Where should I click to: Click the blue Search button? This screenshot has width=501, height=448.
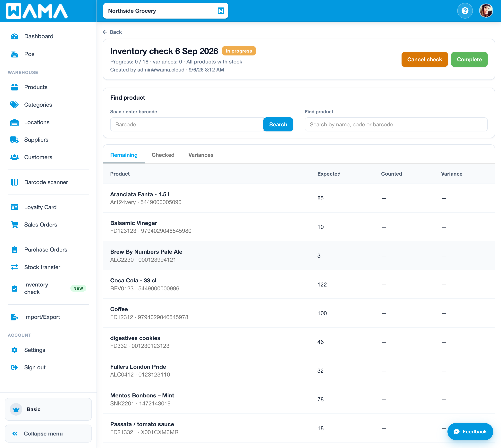click(278, 125)
